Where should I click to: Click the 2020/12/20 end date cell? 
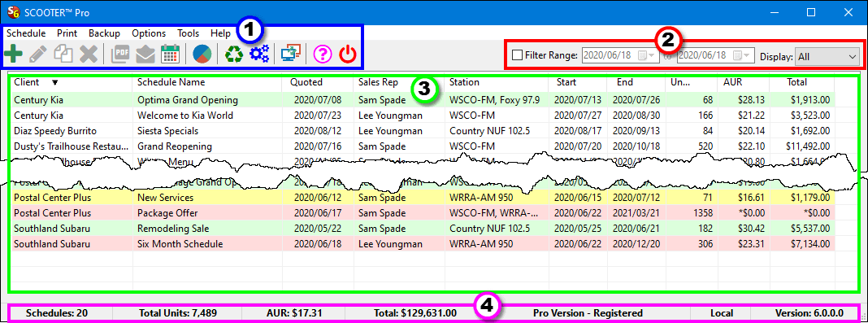click(x=636, y=244)
